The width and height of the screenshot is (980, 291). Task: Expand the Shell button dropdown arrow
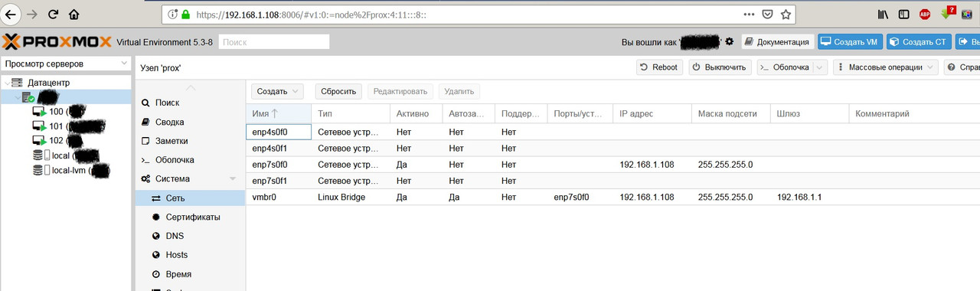(820, 67)
